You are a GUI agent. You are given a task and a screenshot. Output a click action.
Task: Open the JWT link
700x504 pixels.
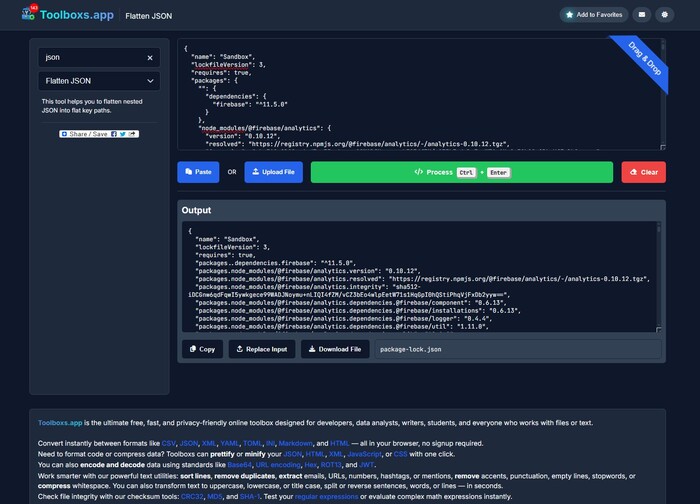(x=366, y=465)
